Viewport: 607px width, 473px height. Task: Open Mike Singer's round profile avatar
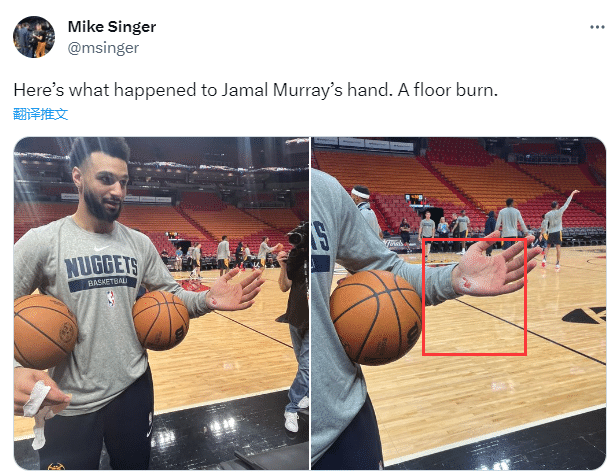(34, 37)
